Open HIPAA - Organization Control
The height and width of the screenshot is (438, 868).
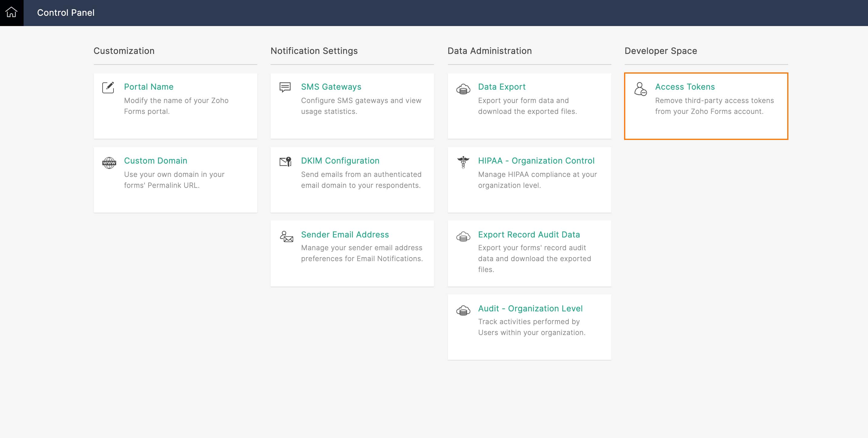(x=536, y=161)
